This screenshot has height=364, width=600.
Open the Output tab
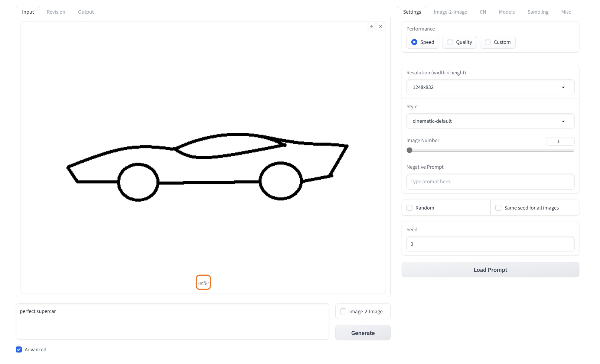point(86,12)
